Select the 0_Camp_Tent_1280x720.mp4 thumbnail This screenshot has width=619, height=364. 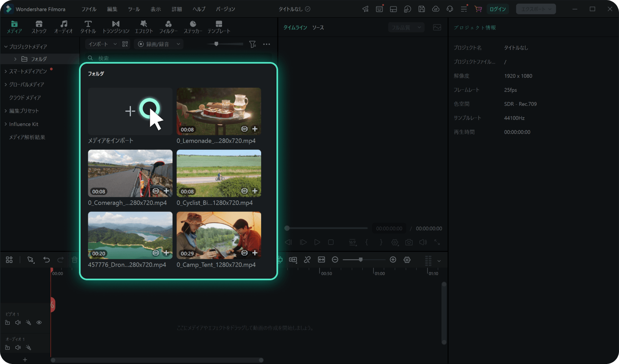coord(219,235)
